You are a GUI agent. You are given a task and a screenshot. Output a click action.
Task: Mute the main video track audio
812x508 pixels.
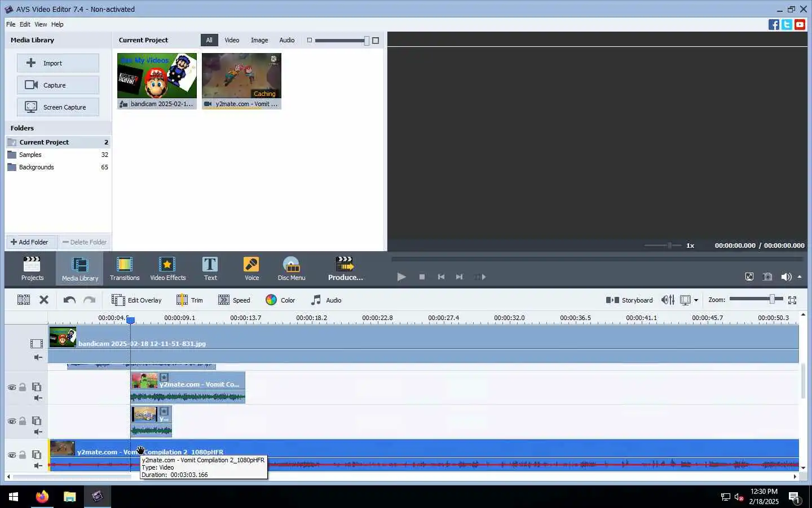(38, 357)
